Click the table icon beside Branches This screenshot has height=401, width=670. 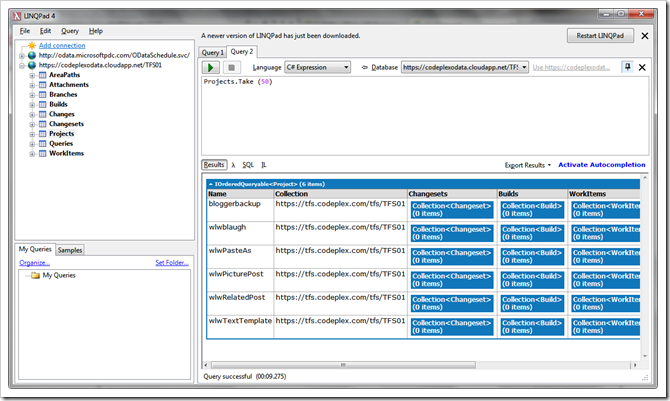(42, 94)
